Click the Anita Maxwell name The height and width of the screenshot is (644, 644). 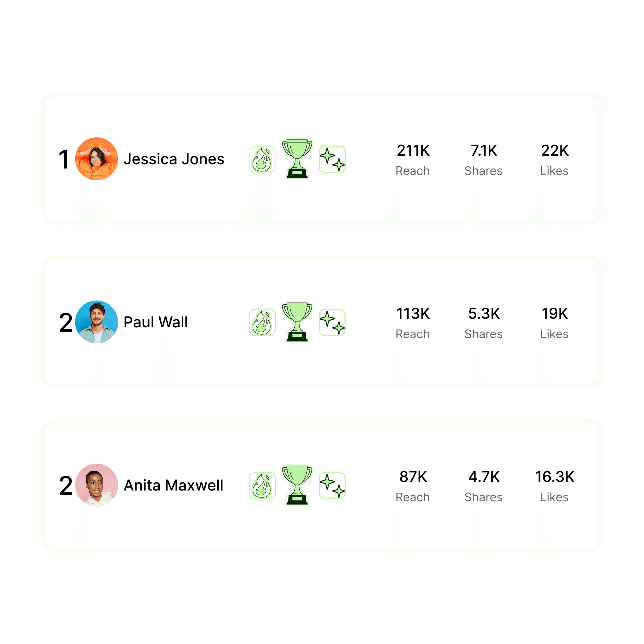coord(173,485)
